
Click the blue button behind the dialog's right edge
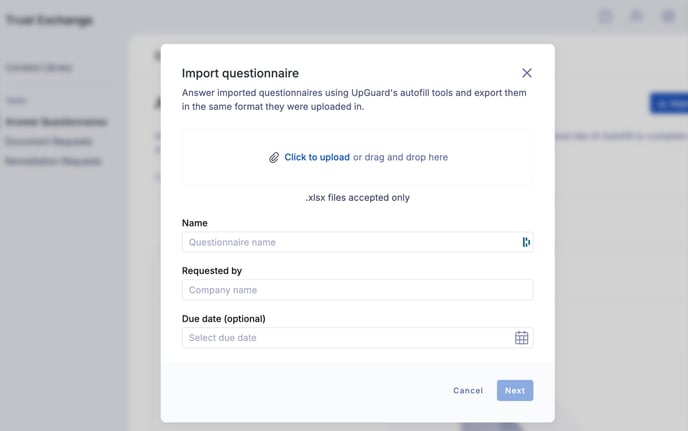tap(669, 104)
